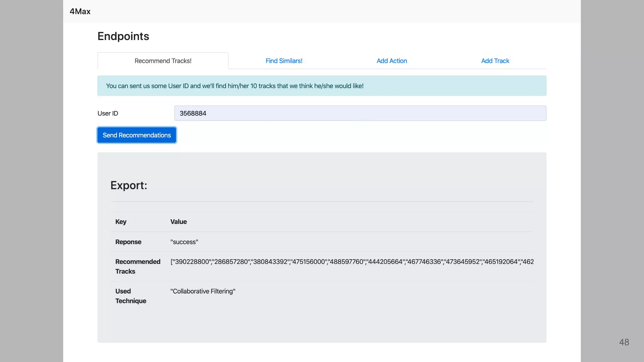Viewport: 644px width, 362px height.
Task: Click the blue info alert banner
Action: pos(322,86)
